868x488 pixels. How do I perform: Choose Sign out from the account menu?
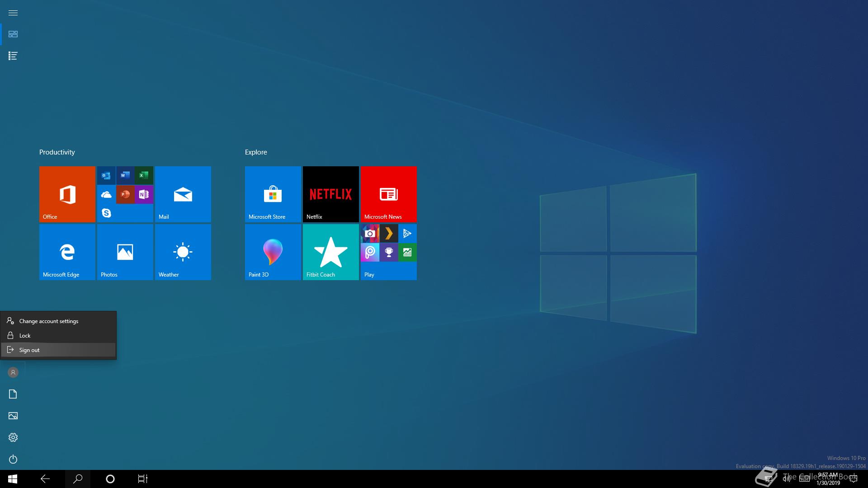click(58, 350)
